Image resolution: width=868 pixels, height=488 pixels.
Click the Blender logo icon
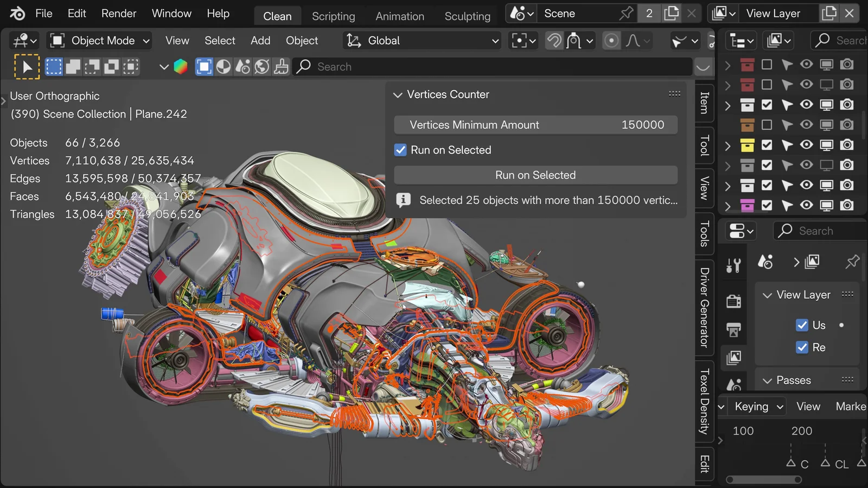pos(17,14)
